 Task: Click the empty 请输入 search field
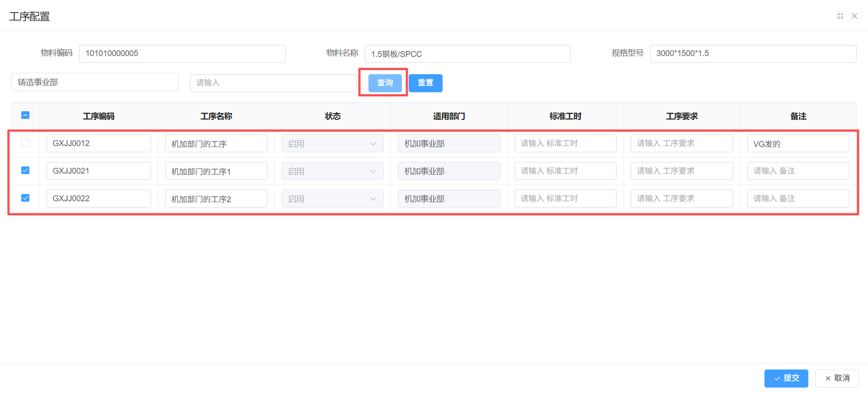click(x=273, y=83)
